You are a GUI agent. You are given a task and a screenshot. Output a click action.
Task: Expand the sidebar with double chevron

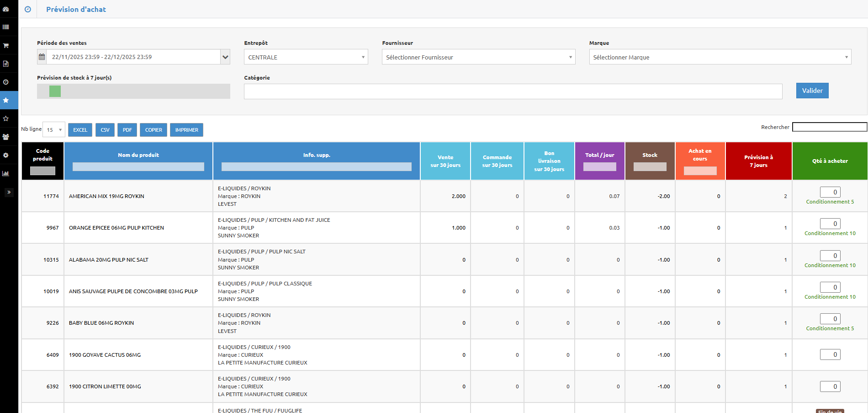9,192
